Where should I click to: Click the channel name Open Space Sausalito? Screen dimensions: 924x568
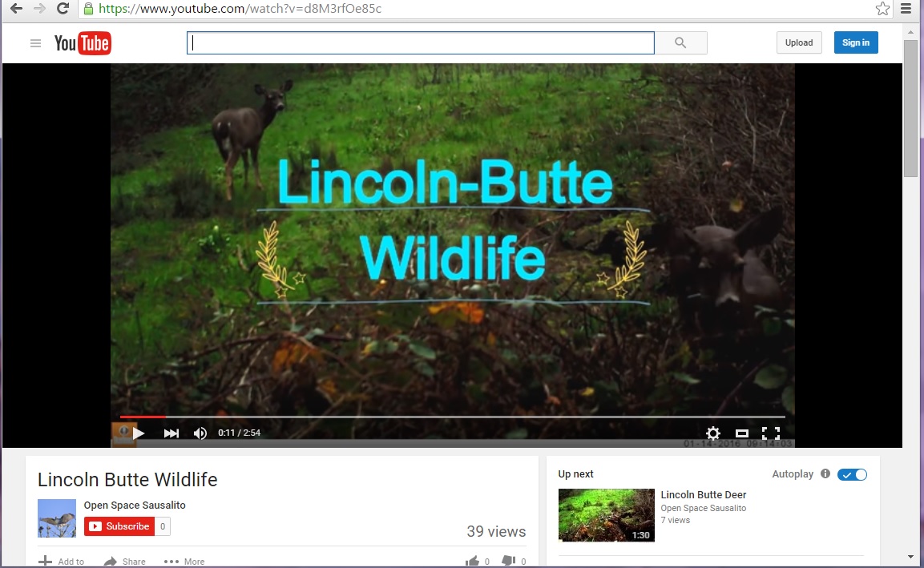[x=135, y=505]
